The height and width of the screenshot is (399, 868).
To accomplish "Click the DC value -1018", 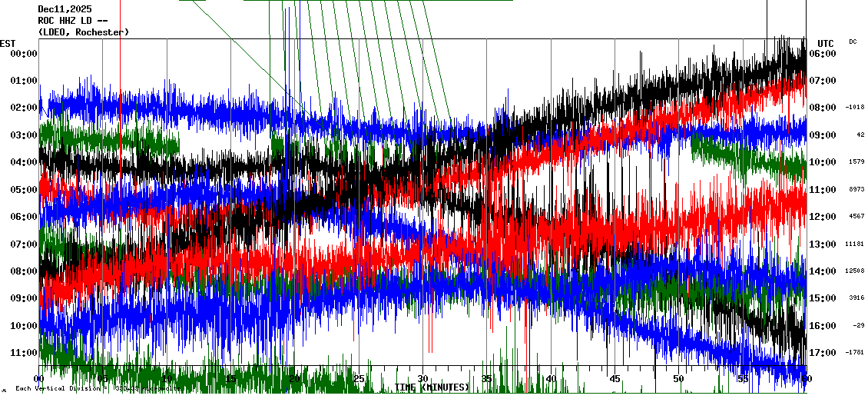I will [854, 108].
